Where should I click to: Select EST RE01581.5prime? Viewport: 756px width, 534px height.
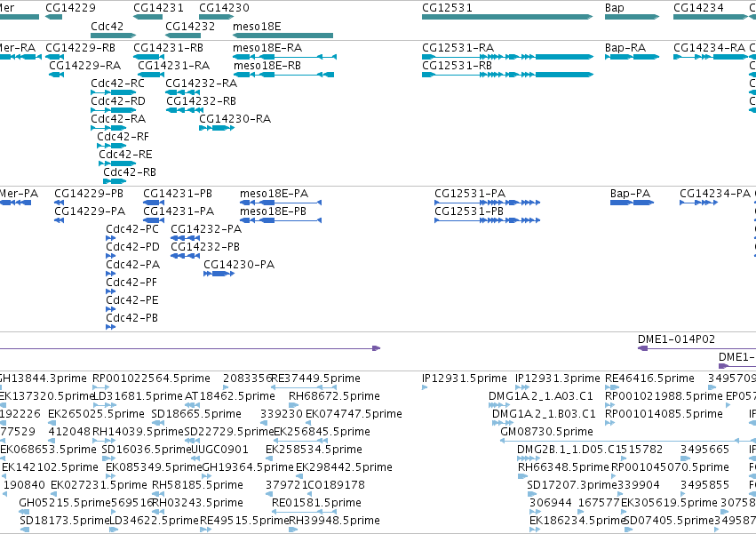[316, 503]
